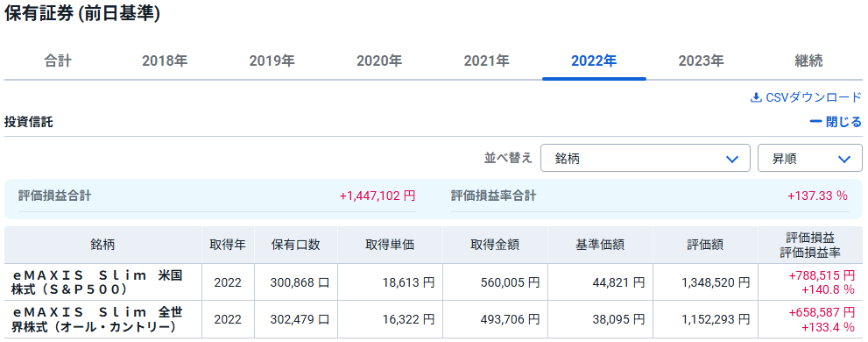The image size is (868, 342).
Task: Switch to the 2020年 tab
Action: (x=379, y=61)
